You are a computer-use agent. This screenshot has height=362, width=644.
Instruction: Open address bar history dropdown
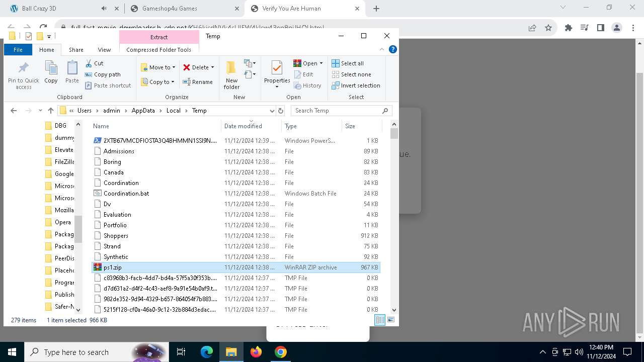click(x=272, y=111)
